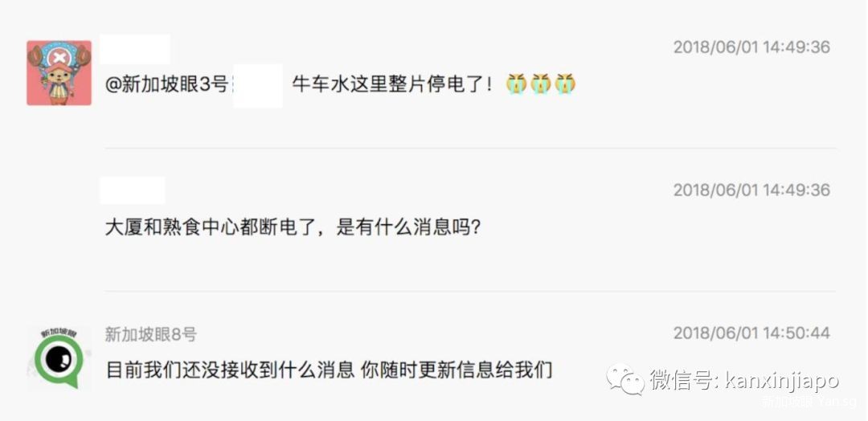Image resolution: width=868 pixels, height=421 pixels.
Task: Open the @新加坡眼3号 mention
Action: [167, 84]
